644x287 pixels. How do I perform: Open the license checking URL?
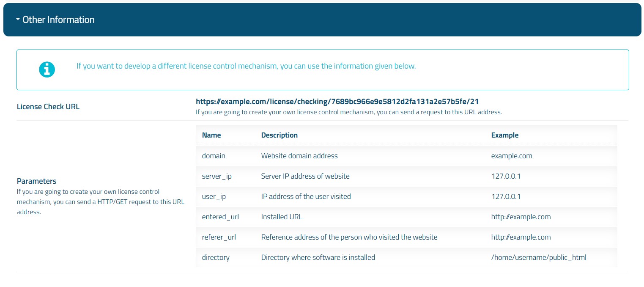coord(337,102)
